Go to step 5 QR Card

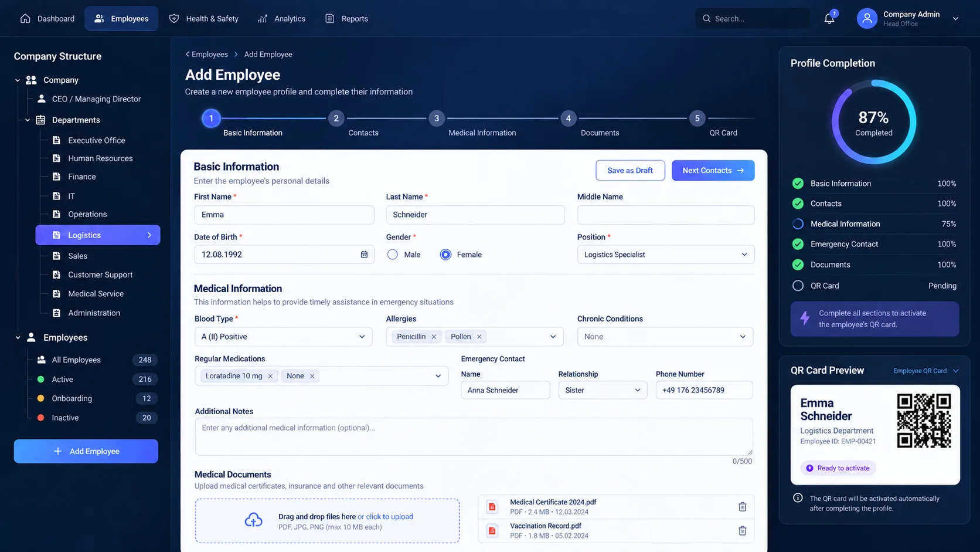(x=697, y=118)
